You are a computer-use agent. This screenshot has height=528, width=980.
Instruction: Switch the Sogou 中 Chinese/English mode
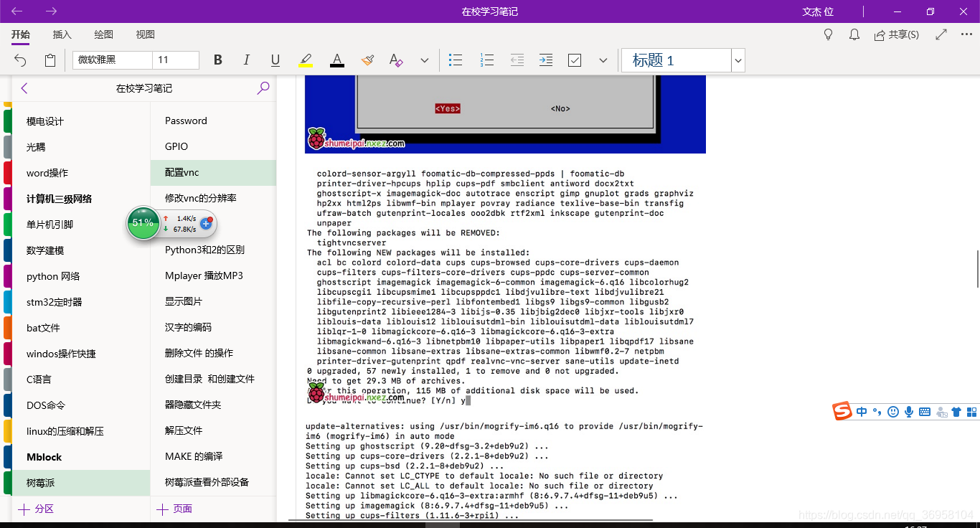862,412
